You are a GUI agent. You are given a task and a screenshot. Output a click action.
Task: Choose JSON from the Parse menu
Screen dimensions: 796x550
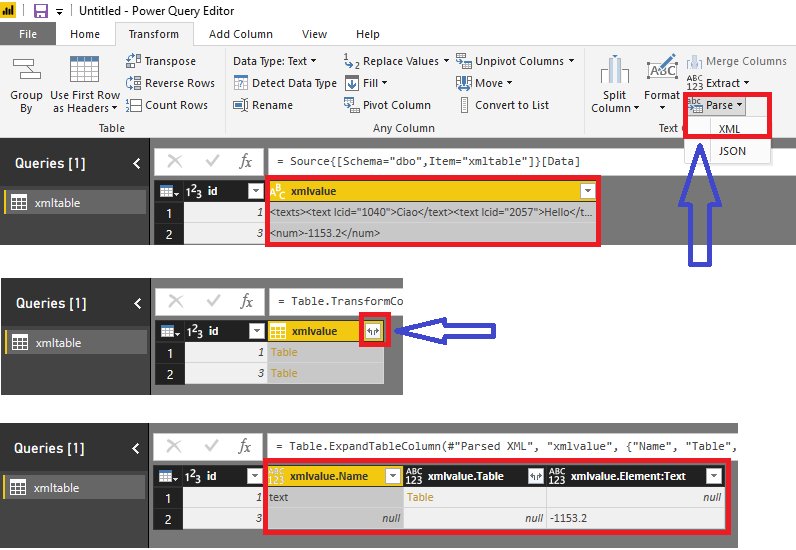click(x=732, y=151)
